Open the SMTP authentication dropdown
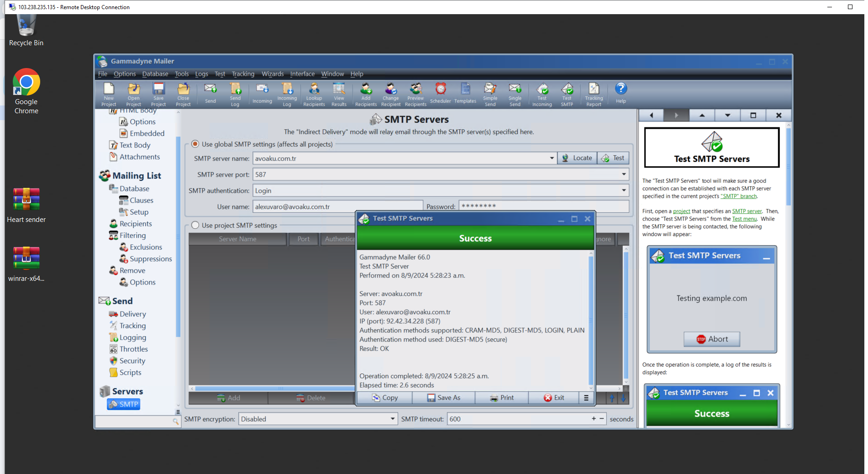 [x=623, y=190]
